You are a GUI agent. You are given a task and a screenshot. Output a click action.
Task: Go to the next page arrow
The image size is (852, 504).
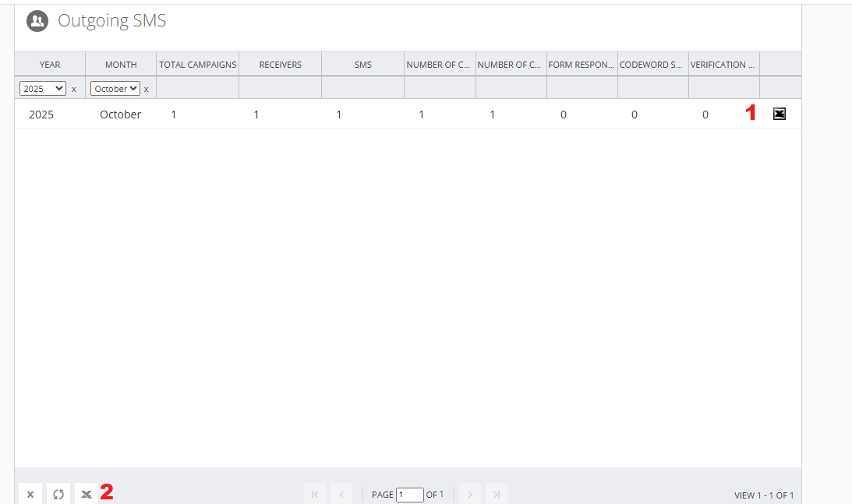click(x=470, y=494)
